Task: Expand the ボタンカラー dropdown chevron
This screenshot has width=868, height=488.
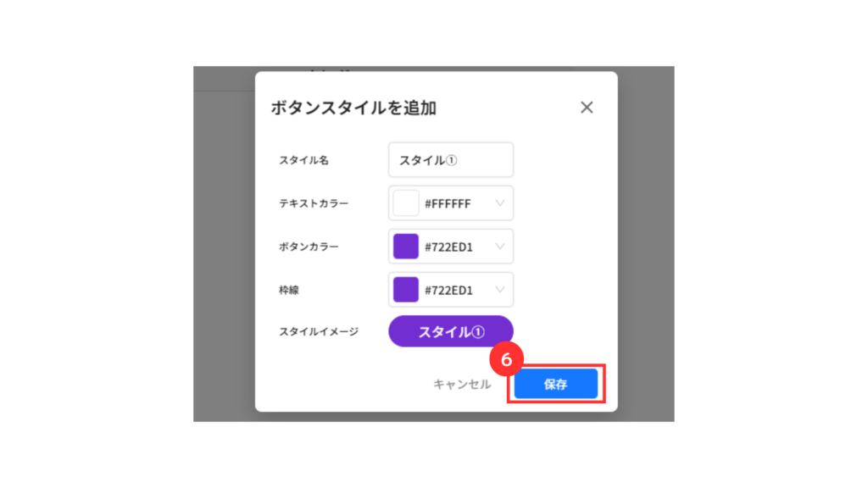Action: pyautogui.click(x=500, y=247)
